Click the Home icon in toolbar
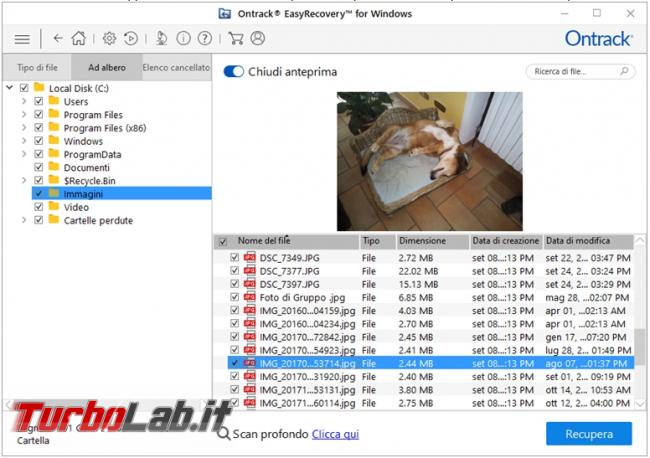This screenshot has height=458, width=650. click(x=78, y=39)
